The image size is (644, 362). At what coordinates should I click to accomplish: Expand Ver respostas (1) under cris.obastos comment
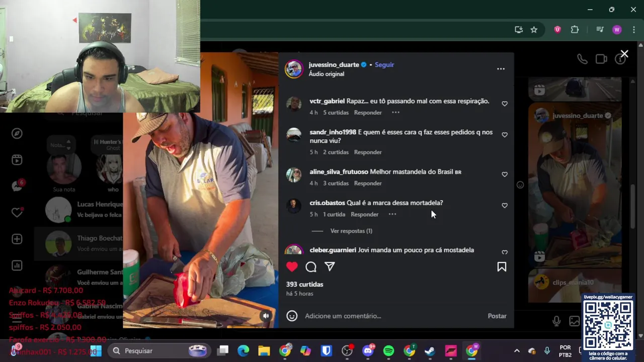point(351,231)
